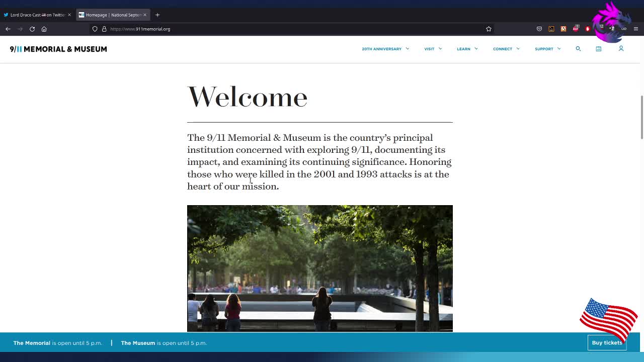Click the memorial pool photo
644x362 pixels.
[x=320, y=268]
